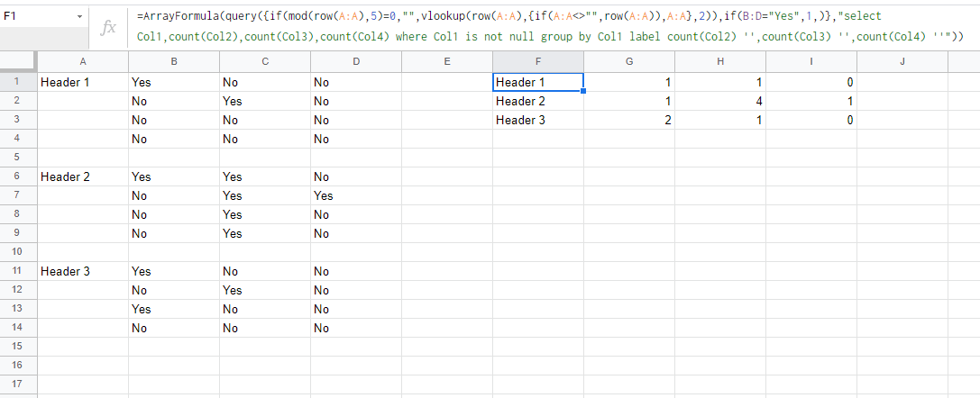Select column E header
Screen dimensions: 980x398
click(447, 61)
